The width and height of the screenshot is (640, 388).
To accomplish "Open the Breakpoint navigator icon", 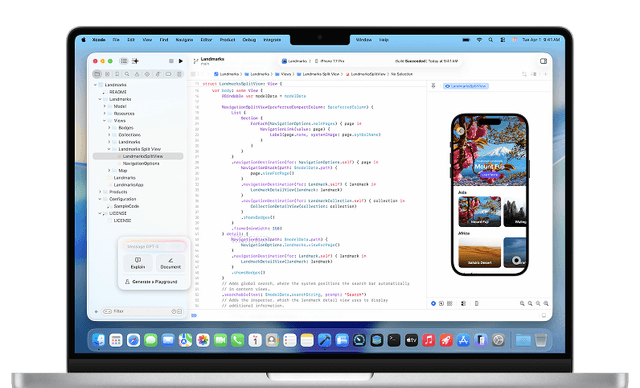I will [168, 74].
